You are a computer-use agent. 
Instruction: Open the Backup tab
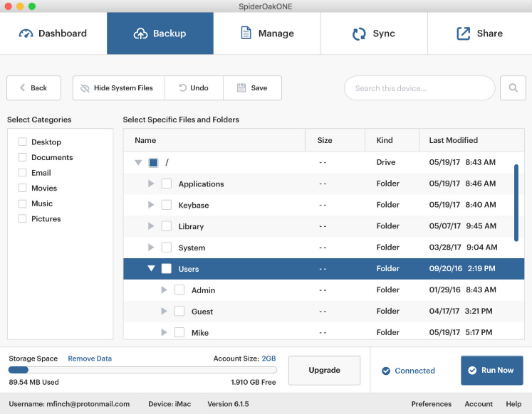coord(160,33)
